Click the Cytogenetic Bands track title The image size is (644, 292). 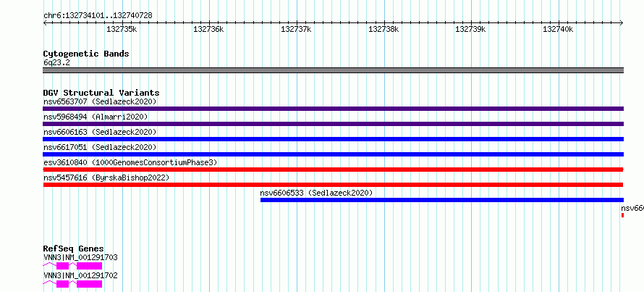click(x=86, y=54)
